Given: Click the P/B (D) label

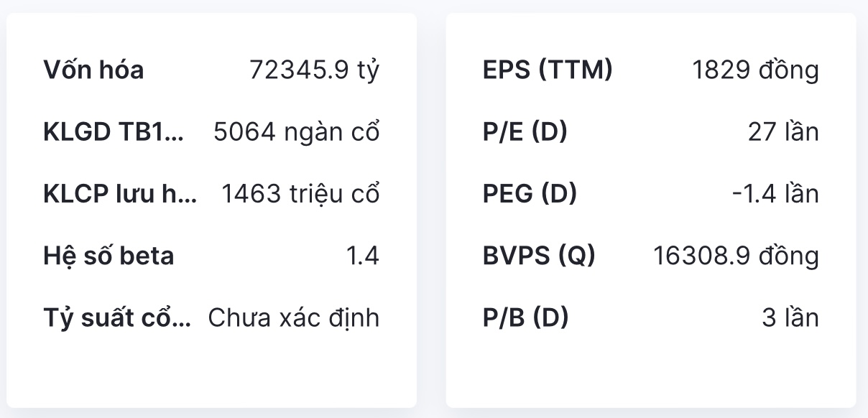Looking at the screenshot, I should pos(525,317).
